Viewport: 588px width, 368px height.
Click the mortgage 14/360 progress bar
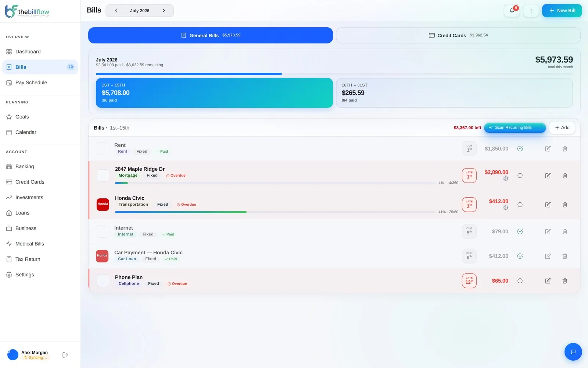[275, 183]
